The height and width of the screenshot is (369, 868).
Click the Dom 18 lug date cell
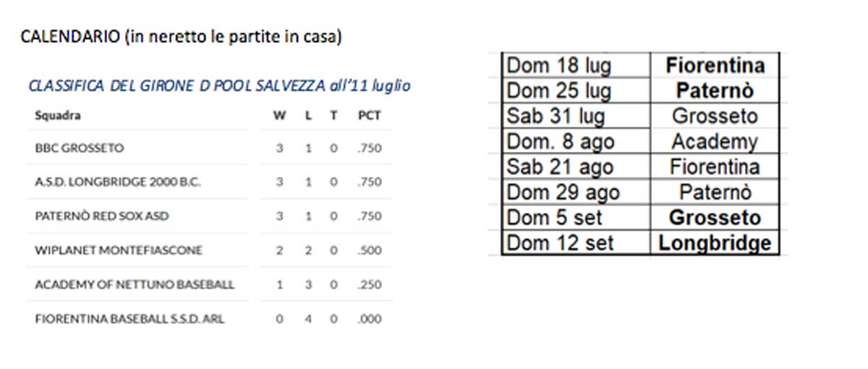(x=558, y=66)
